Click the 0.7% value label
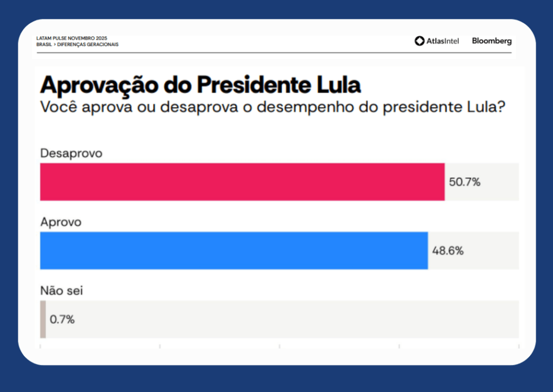This screenshot has height=392, width=553. point(62,320)
